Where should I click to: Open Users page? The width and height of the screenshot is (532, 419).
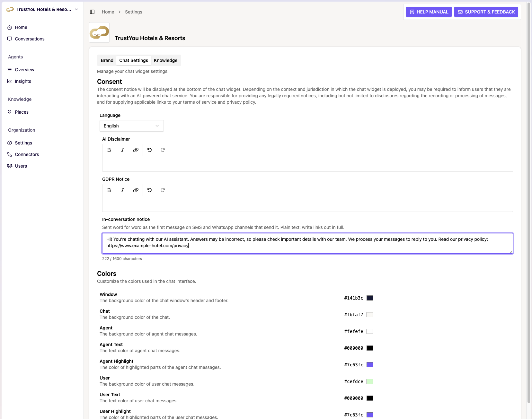point(42,166)
